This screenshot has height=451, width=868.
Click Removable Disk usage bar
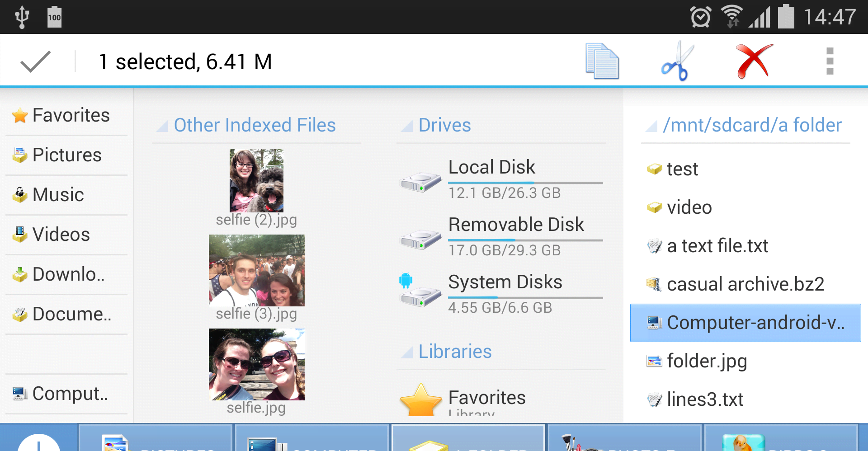point(525,240)
